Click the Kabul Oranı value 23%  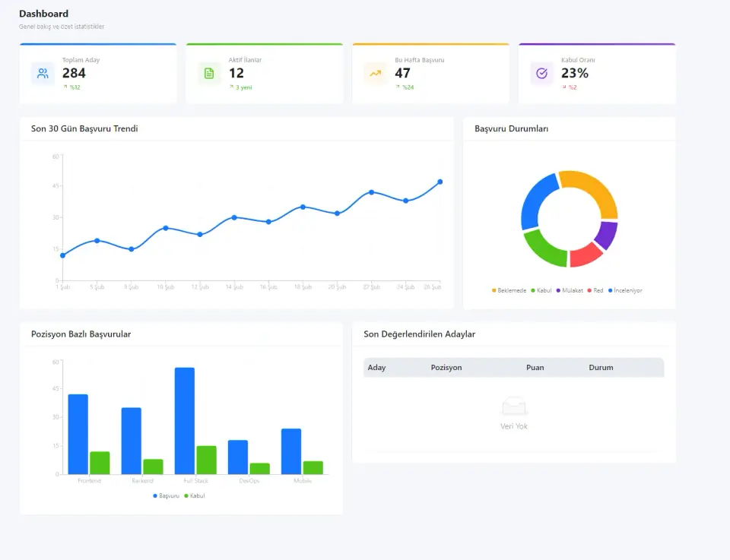575,73
